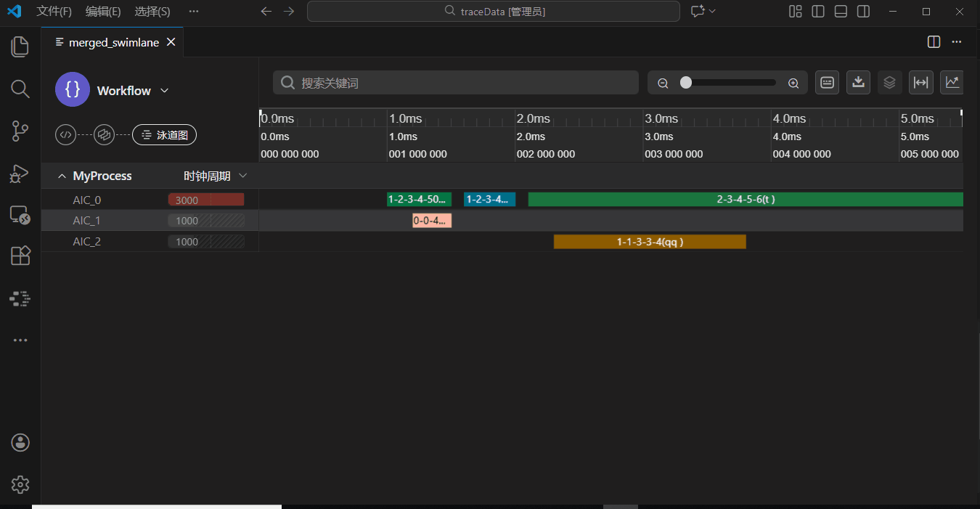Click the fit-to-width arrows icon
The height and width of the screenshot is (509, 980).
click(920, 82)
